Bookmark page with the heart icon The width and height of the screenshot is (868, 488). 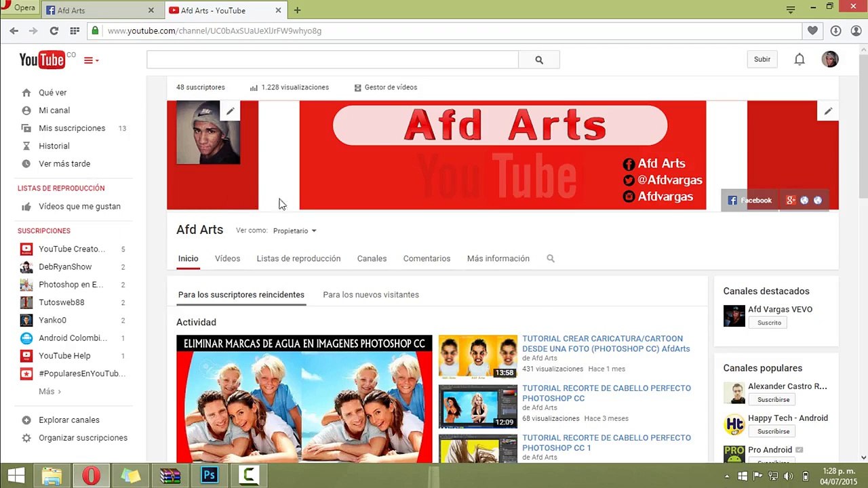(x=812, y=30)
